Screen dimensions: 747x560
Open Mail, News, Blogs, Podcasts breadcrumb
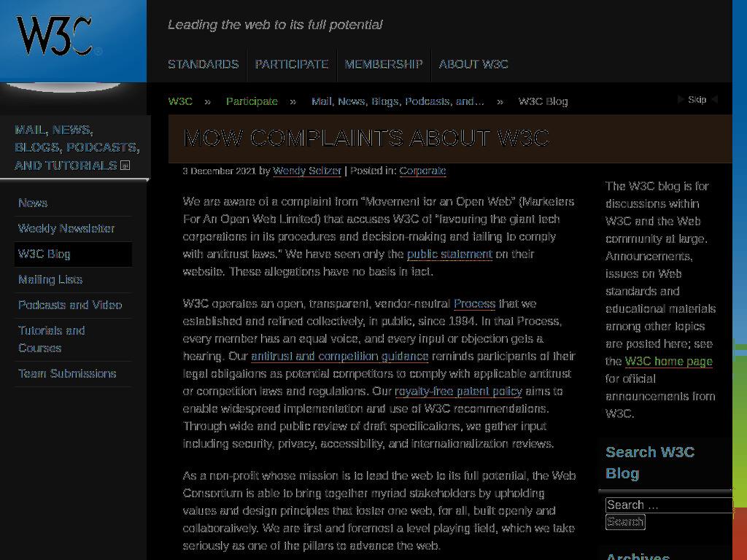[398, 101]
